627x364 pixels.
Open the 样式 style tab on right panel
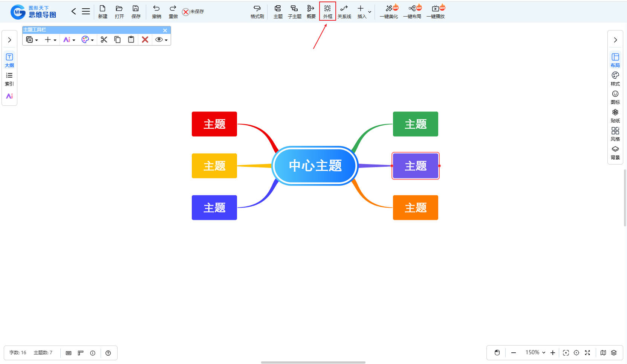[x=615, y=79]
